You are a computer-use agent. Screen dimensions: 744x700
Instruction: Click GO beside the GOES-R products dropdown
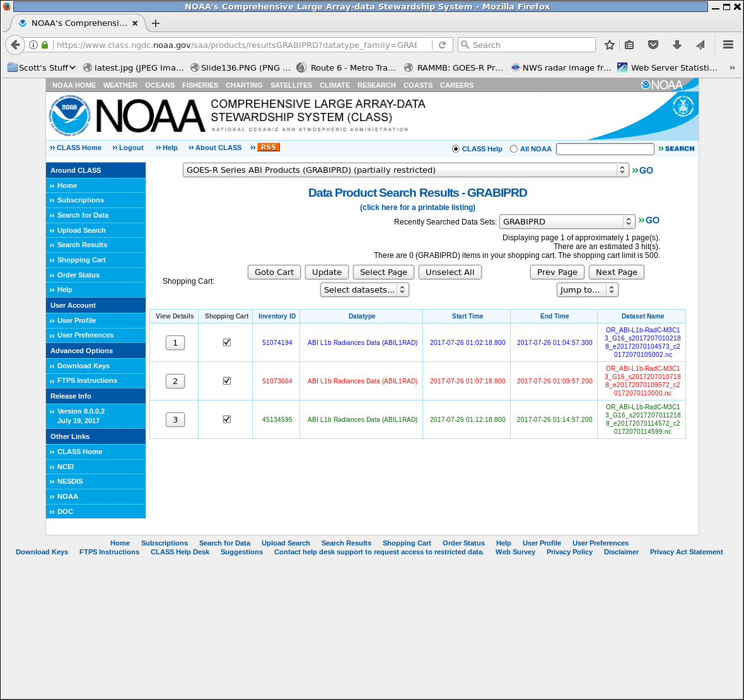click(x=642, y=170)
